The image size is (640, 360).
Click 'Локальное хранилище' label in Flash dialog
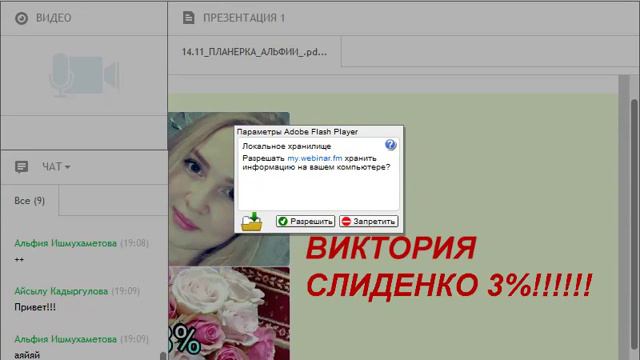pyautogui.click(x=287, y=146)
